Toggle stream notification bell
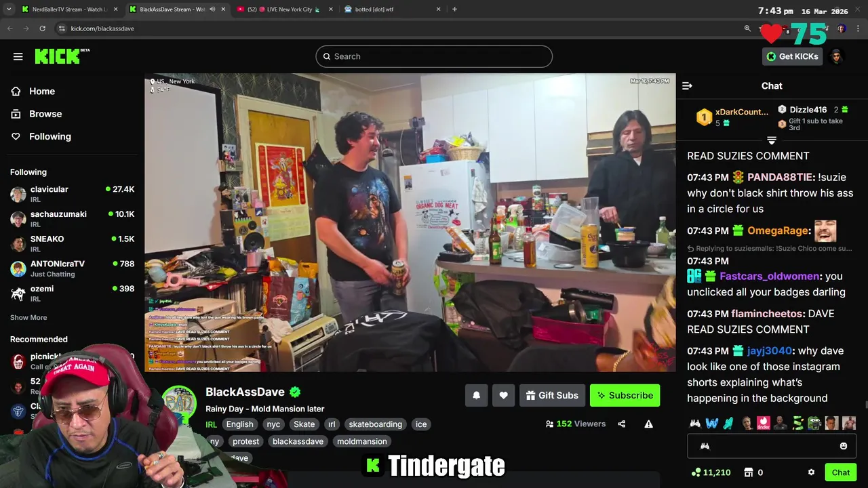 pyautogui.click(x=476, y=395)
